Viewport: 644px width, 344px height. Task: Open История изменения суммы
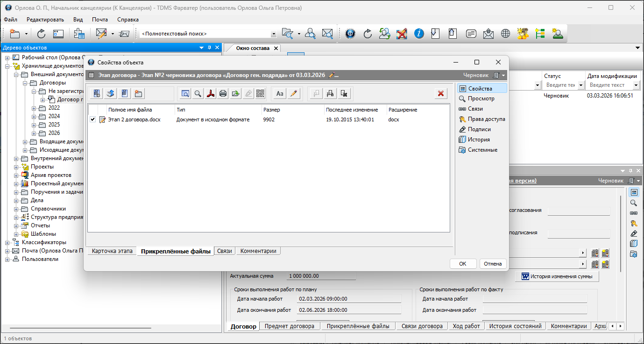coord(557,276)
